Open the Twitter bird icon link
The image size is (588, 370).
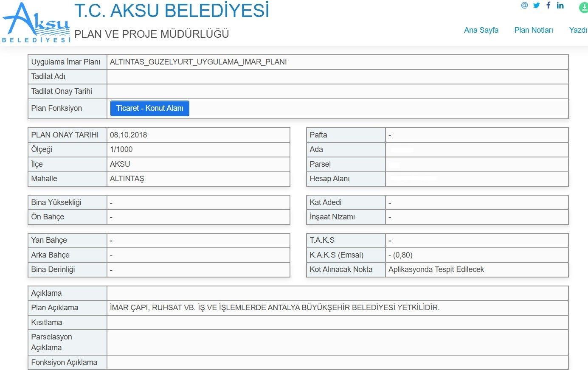(x=537, y=6)
